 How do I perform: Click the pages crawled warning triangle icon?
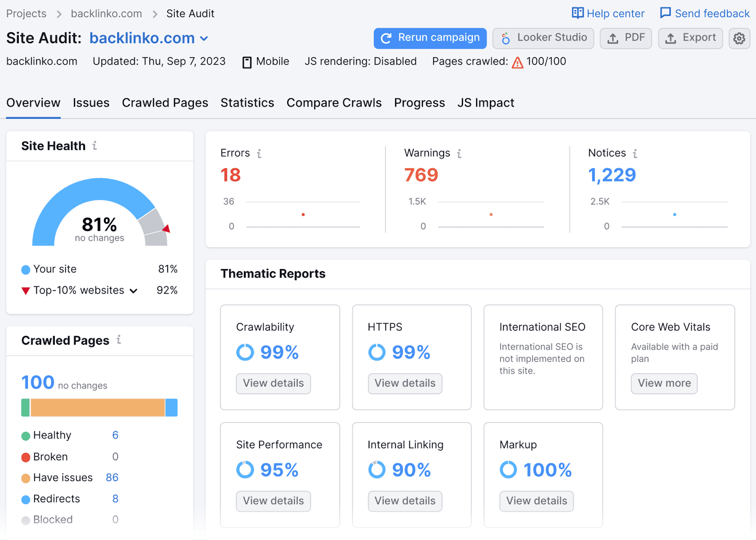517,62
